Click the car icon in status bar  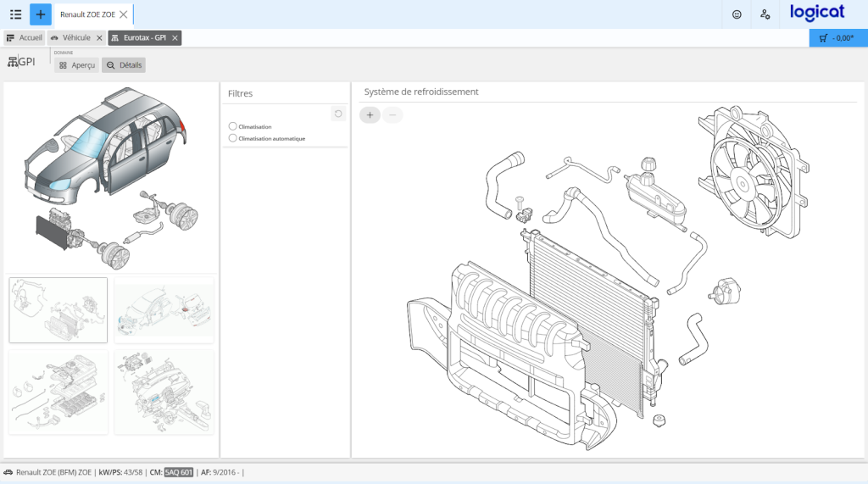coord(8,472)
